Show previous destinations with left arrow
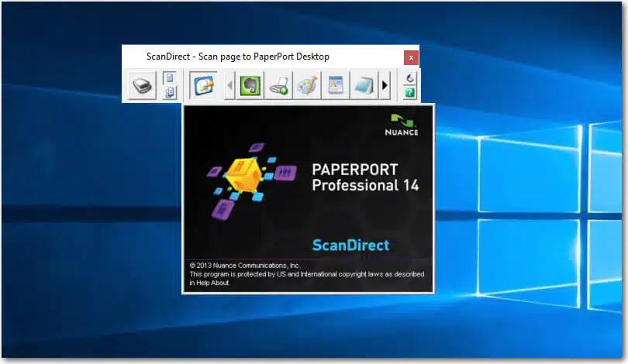 229,85
